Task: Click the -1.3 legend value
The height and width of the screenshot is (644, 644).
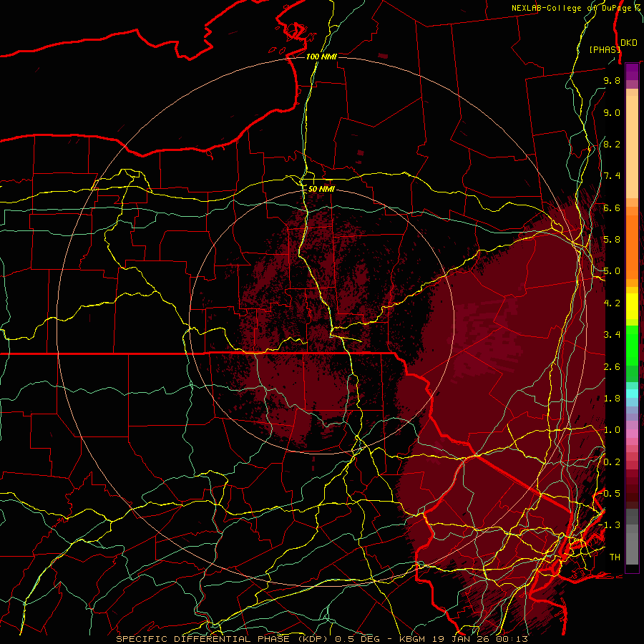Action: point(610,525)
